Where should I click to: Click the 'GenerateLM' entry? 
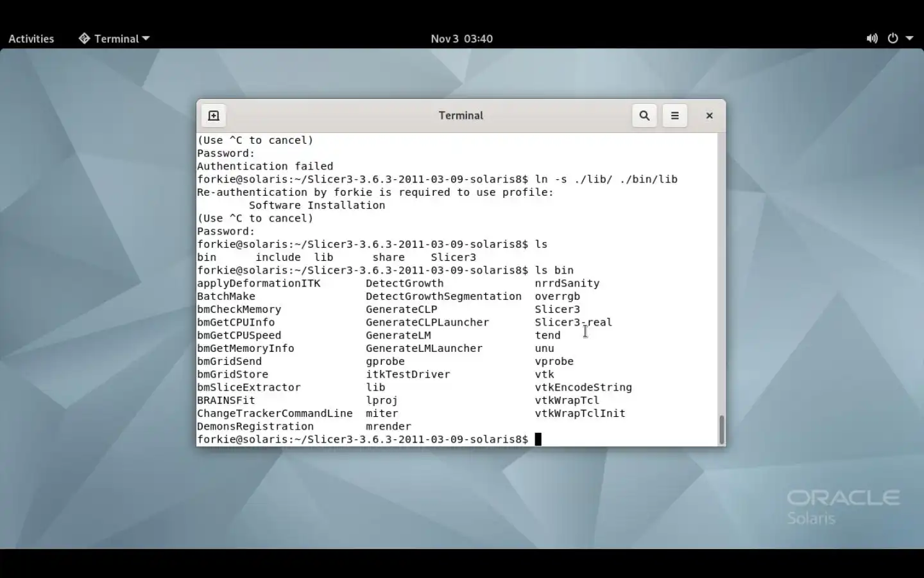click(x=398, y=335)
